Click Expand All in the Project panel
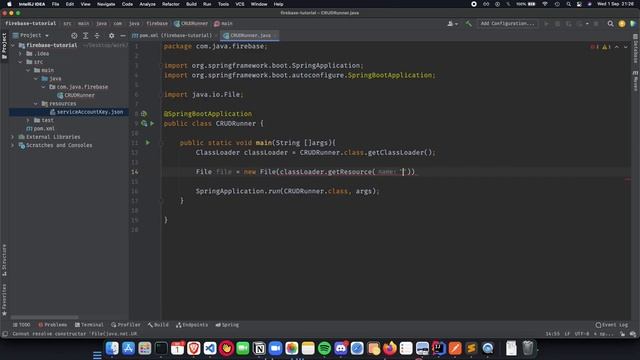 [x=85, y=36]
